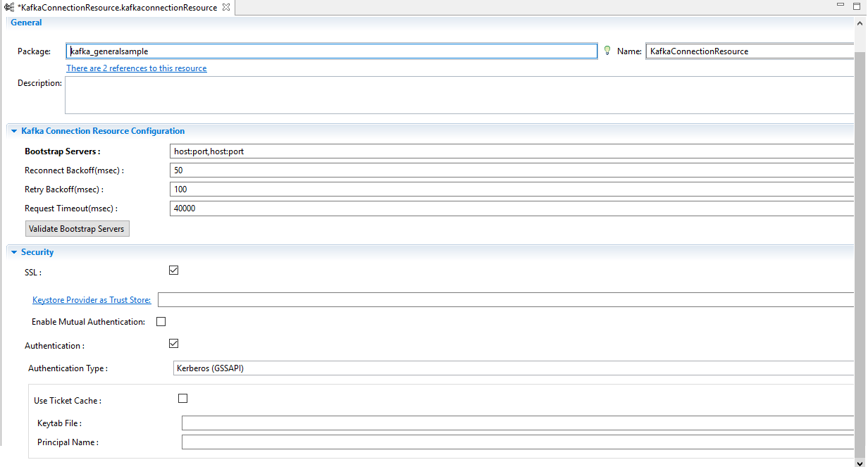Click the lightbulb hint icon beside Name
Screen dimensions: 868x467
(607, 51)
